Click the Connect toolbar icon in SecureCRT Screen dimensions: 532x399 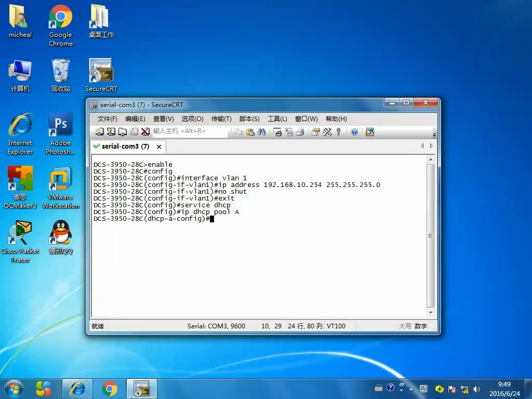point(99,131)
